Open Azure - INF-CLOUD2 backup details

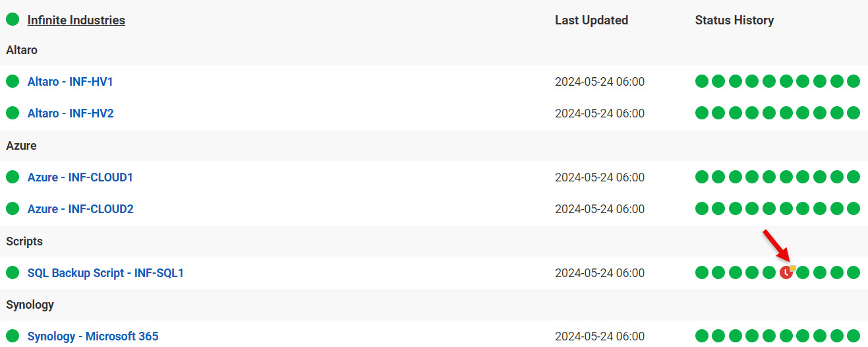(80, 209)
